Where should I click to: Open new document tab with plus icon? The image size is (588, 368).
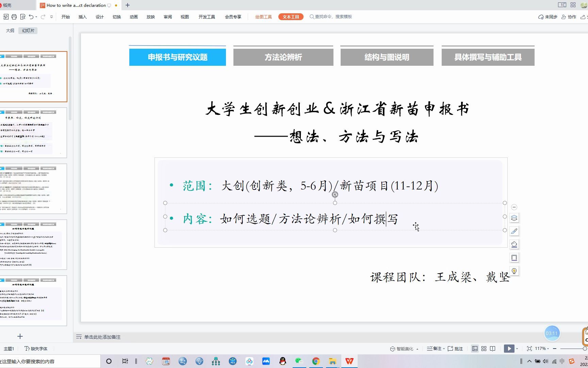[128, 5]
